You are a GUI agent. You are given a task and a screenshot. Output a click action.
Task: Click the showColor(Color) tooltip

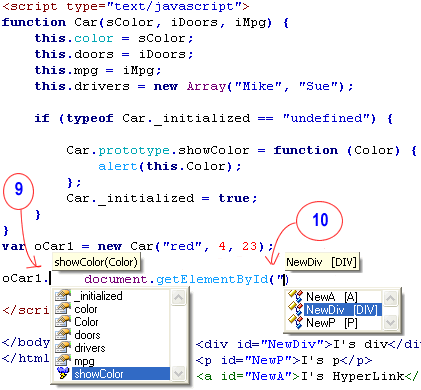(x=96, y=262)
